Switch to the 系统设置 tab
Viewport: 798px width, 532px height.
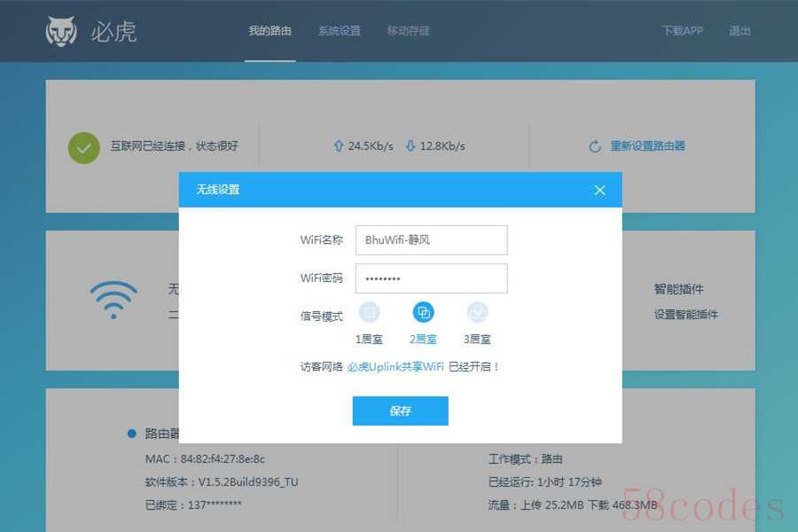click(339, 31)
